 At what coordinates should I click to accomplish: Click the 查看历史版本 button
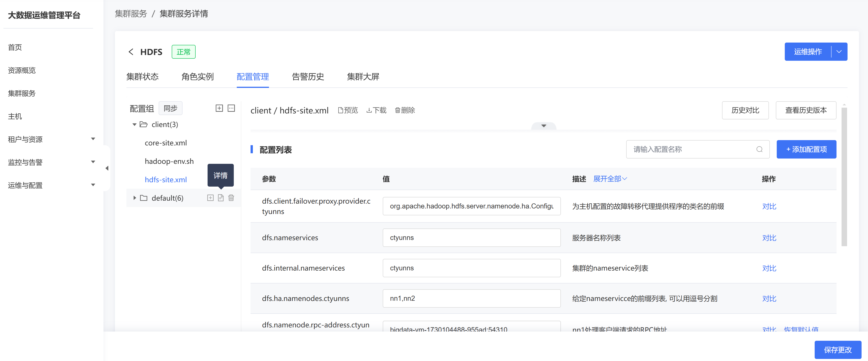point(806,110)
